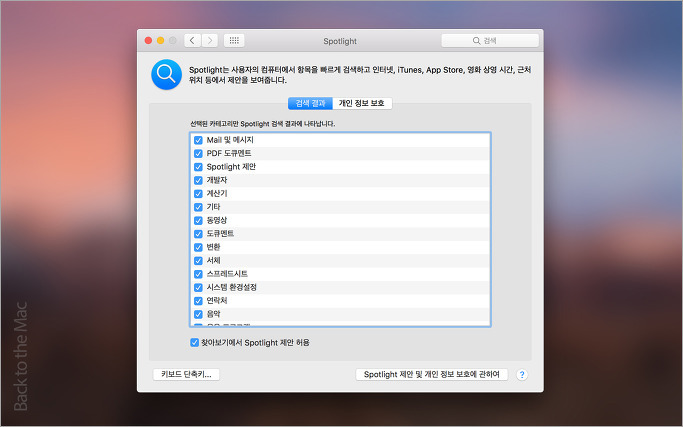Image resolution: width=683 pixels, height=427 pixels.
Task: Toggle 시스템 환경설정 checkbox
Action: pos(198,288)
